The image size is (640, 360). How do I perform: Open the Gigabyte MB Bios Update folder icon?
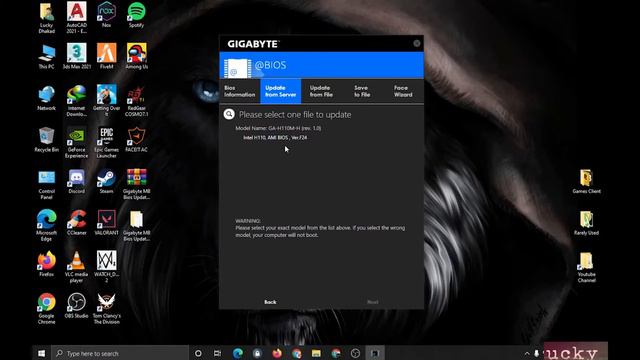pos(136,226)
